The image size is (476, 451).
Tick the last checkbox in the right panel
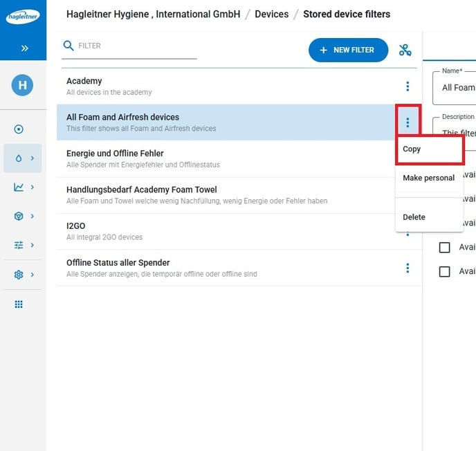pyautogui.click(x=445, y=271)
